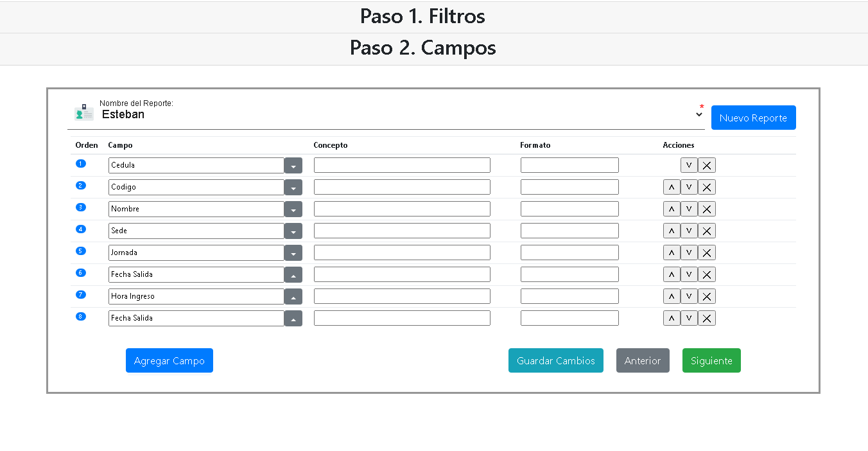Remove the last Fecha Salida row
This screenshot has height=451, width=868.
click(706, 318)
